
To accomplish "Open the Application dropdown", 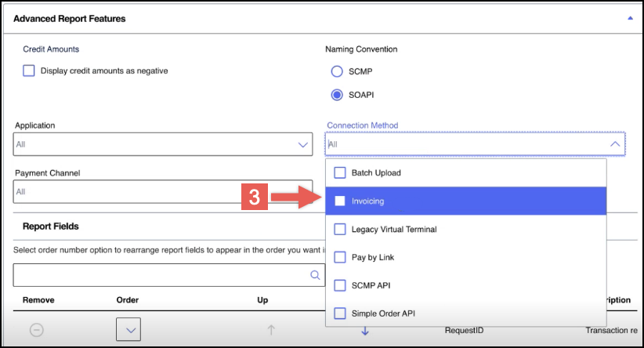I will tap(302, 145).
